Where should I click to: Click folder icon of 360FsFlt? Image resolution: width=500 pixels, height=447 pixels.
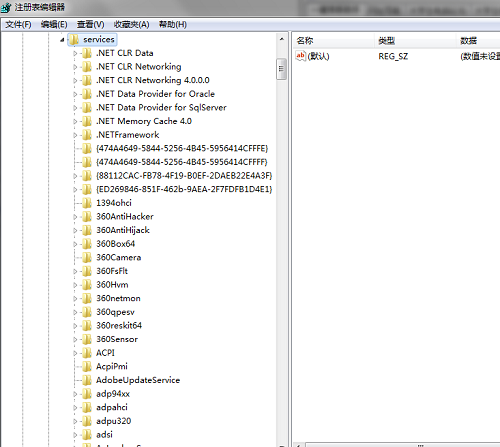pos(87,271)
